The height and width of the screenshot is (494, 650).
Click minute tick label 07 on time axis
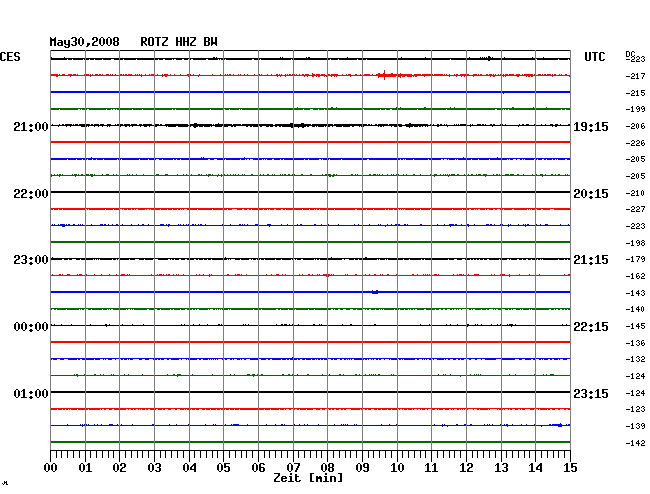293,468
